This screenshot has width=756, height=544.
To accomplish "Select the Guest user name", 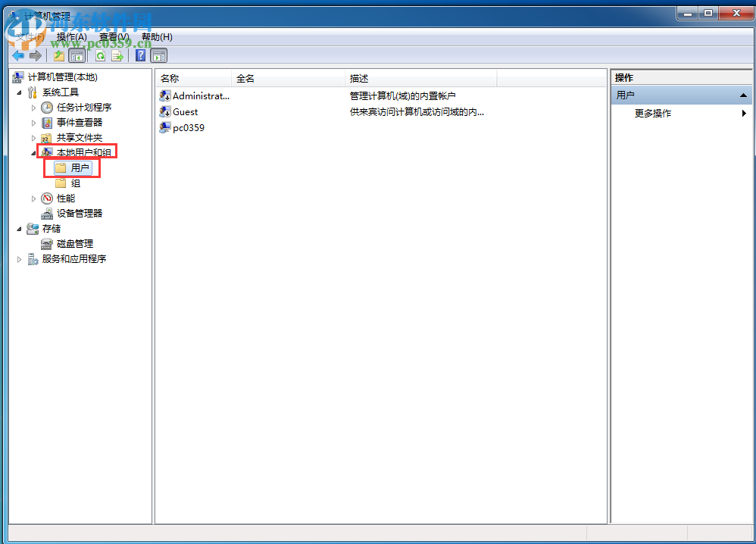I will [x=185, y=112].
